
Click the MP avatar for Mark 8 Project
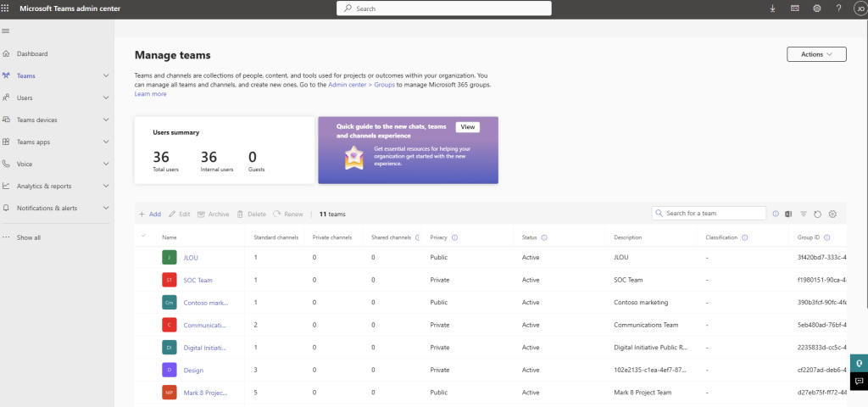pos(170,393)
